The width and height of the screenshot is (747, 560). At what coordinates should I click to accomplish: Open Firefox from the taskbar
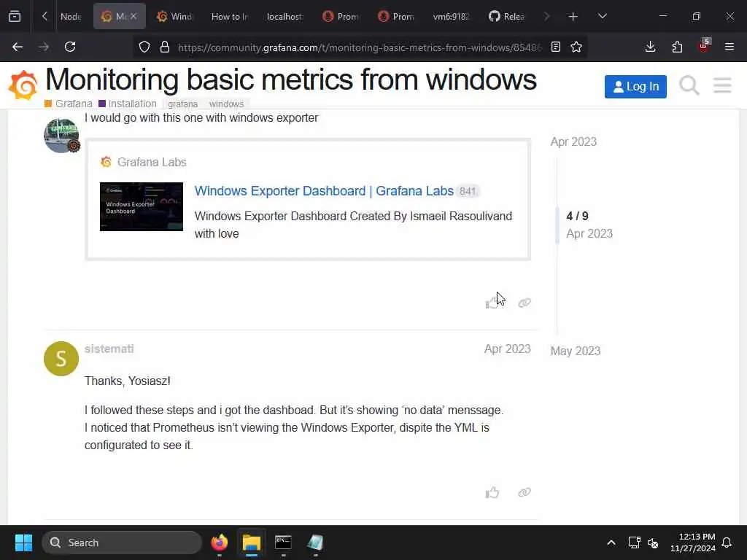220,542
